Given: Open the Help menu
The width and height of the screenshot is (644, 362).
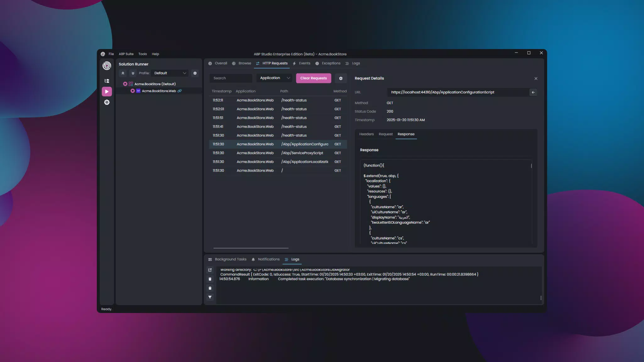Looking at the screenshot, I should [155, 54].
